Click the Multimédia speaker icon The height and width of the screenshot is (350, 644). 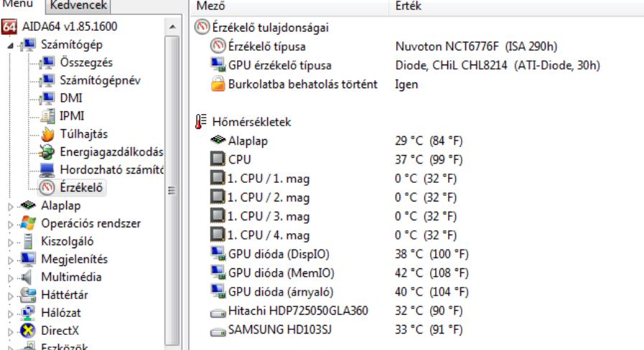[27, 277]
